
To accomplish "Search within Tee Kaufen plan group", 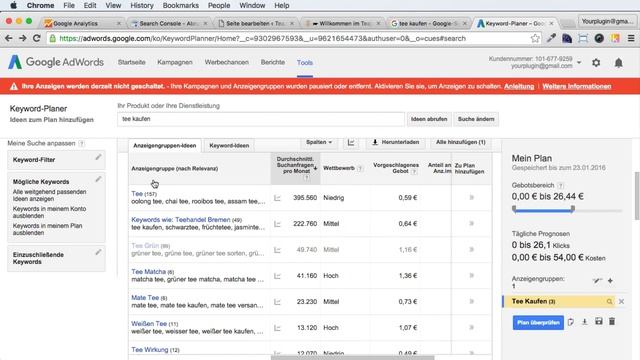I will point(609,302).
